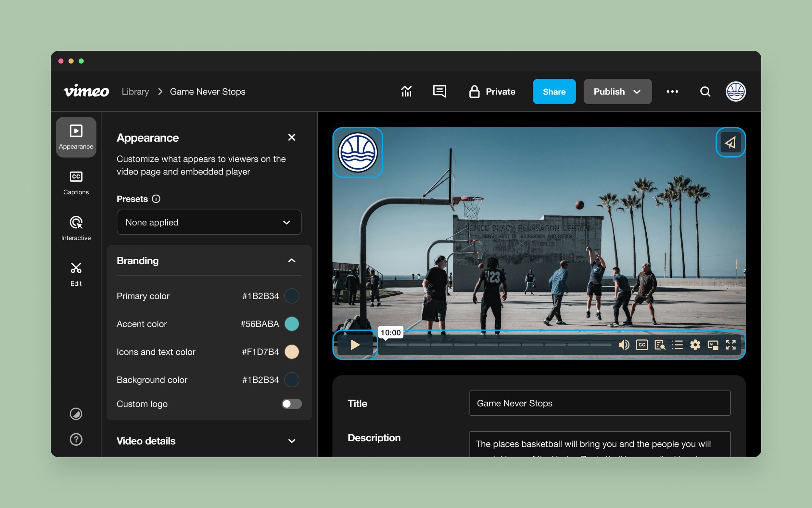
Task: Click the Presets info icon
Action: [x=156, y=199]
